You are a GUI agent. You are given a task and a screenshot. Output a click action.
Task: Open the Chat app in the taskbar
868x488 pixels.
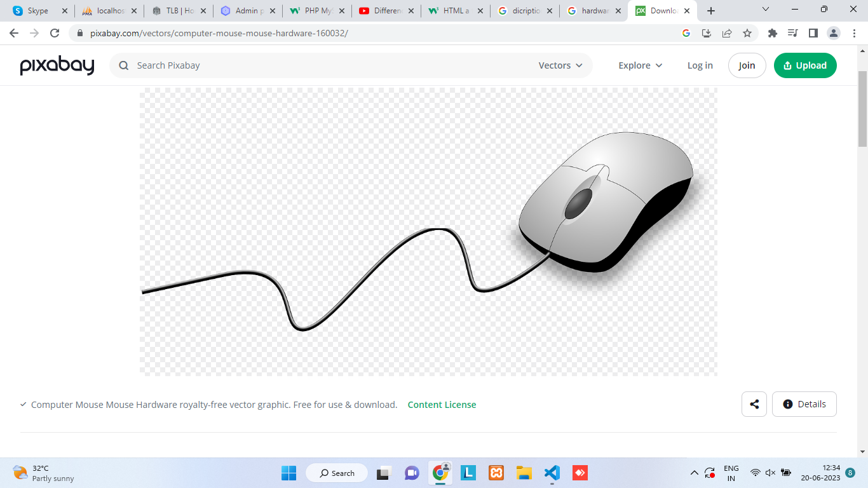pos(411,473)
